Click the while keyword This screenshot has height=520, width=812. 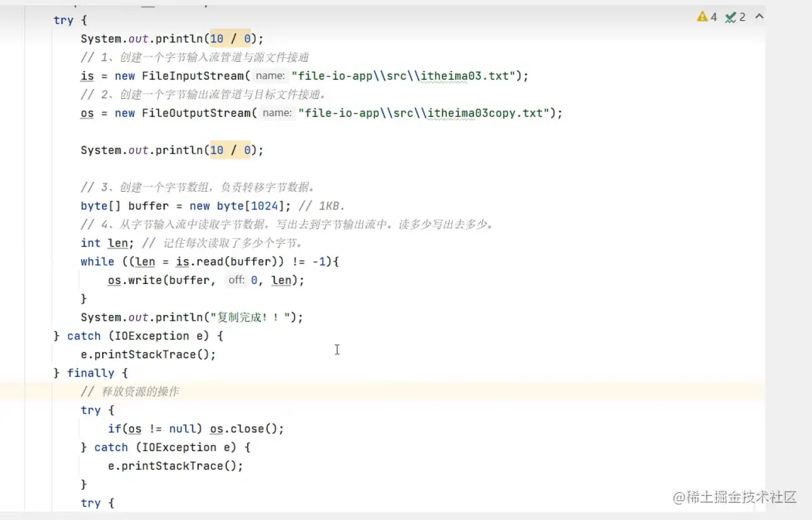(98, 262)
